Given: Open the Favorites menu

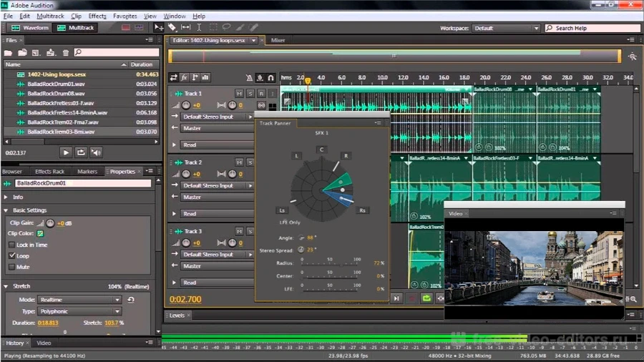Looking at the screenshot, I should coord(125,16).
